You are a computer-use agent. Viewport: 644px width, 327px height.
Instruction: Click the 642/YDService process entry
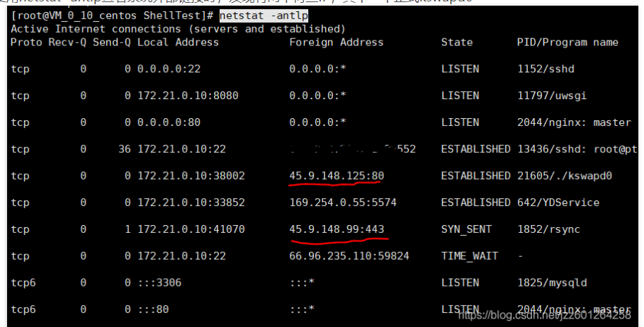(558, 202)
